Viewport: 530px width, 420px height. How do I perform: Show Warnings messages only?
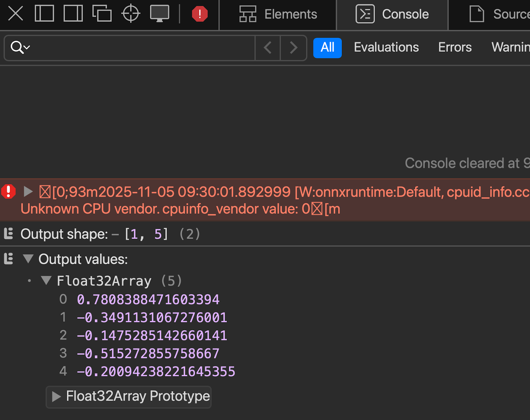510,47
